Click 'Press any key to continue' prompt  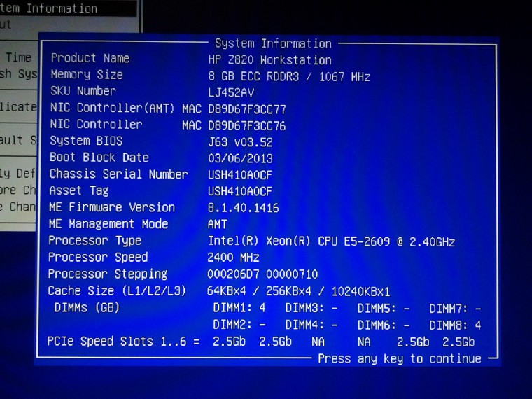pos(400,359)
